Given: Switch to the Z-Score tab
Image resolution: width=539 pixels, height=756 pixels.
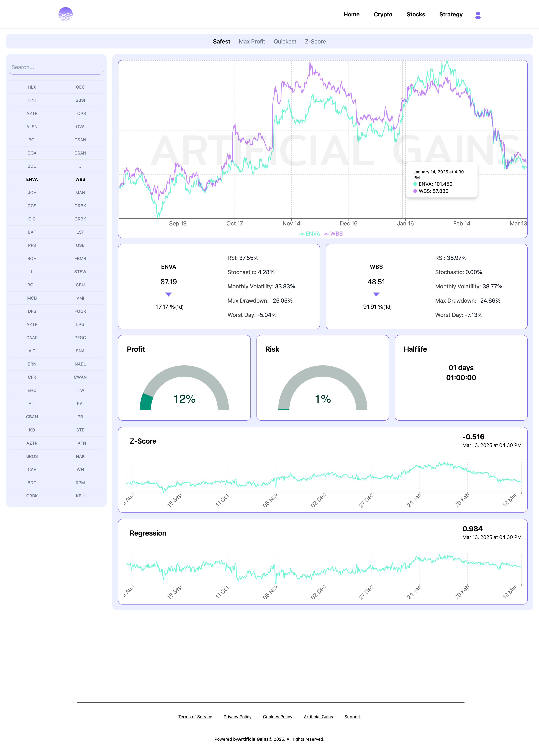Looking at the screenshot, I should 315,42.
